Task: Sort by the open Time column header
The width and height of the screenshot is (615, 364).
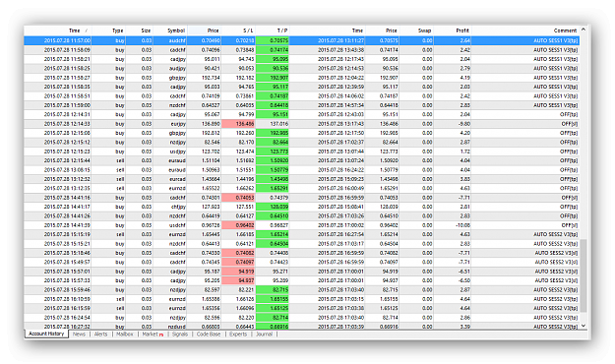Action: coord(57,30)
